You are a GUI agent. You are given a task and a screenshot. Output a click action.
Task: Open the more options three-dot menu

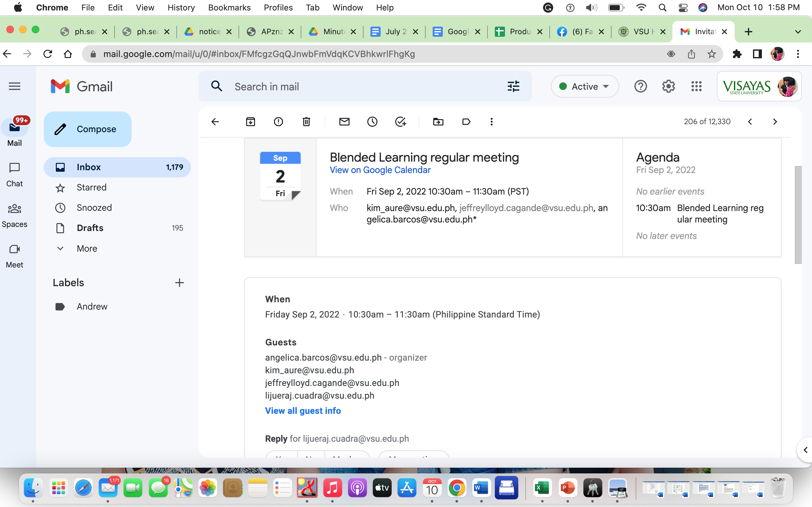[x=491, y=122]
